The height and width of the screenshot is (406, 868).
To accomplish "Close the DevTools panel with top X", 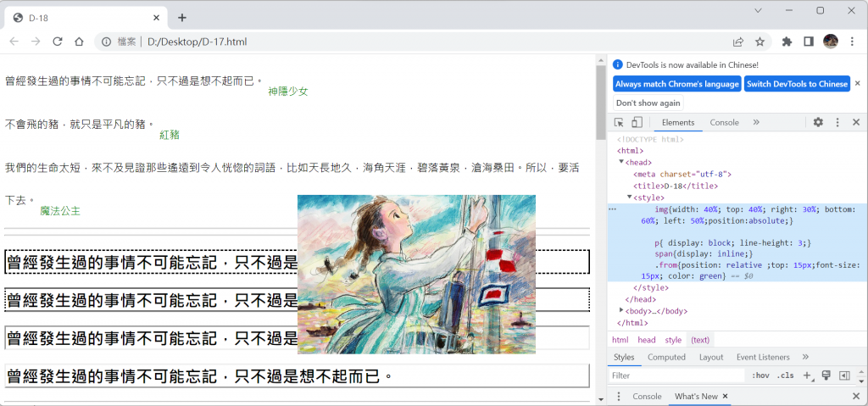I will tap(856, 122).
